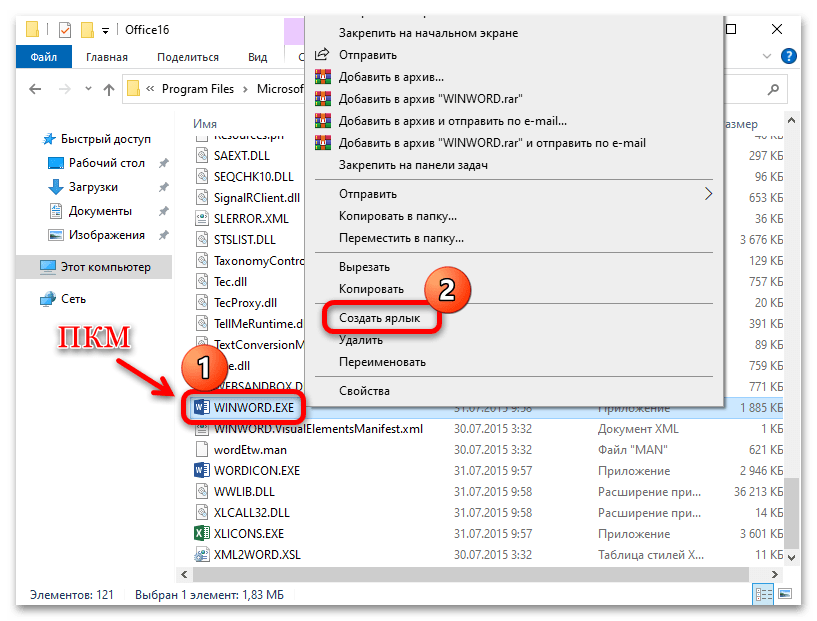
Task: Click vertical scrollbar up arrow
Action: [x=791, y=120]
